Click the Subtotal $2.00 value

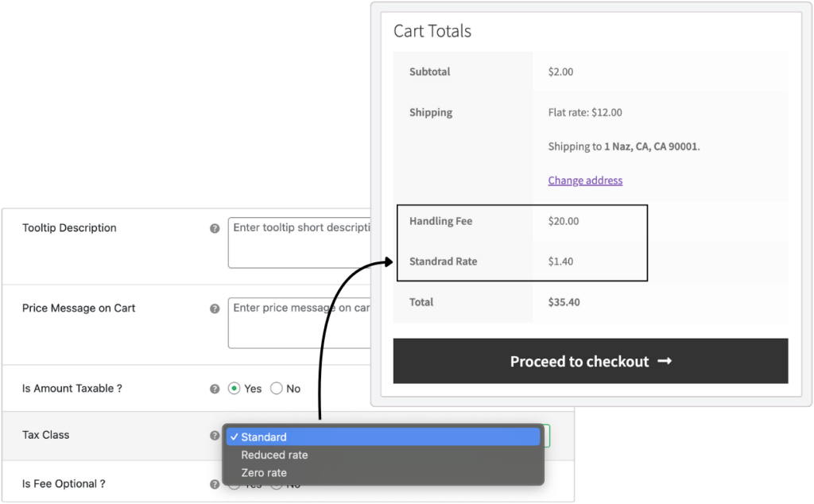[x=560, y=72]
